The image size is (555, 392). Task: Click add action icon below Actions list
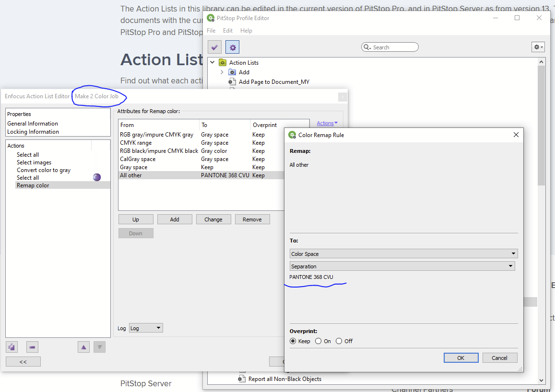[x=12, y=347]
